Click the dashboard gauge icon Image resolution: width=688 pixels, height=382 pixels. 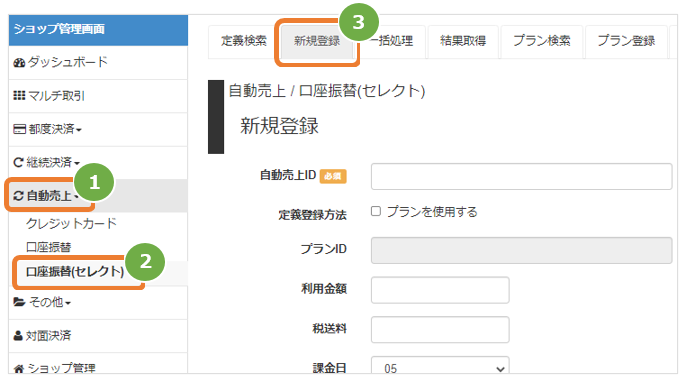click(19, 63)
